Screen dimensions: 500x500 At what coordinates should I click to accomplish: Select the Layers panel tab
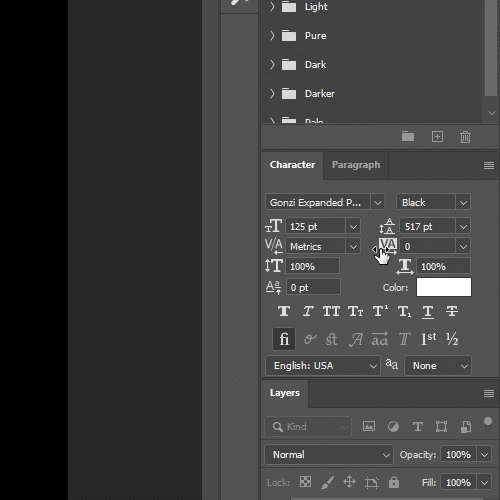click(x=285, y=393)
